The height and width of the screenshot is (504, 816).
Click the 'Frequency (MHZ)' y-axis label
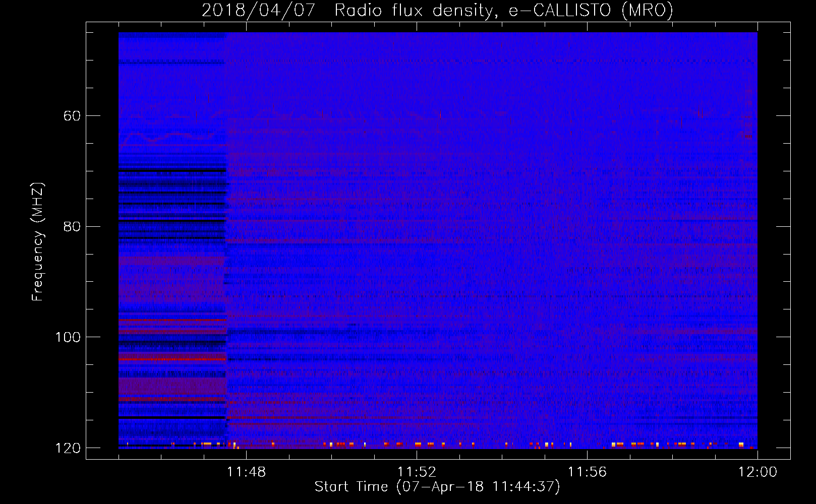38,241
